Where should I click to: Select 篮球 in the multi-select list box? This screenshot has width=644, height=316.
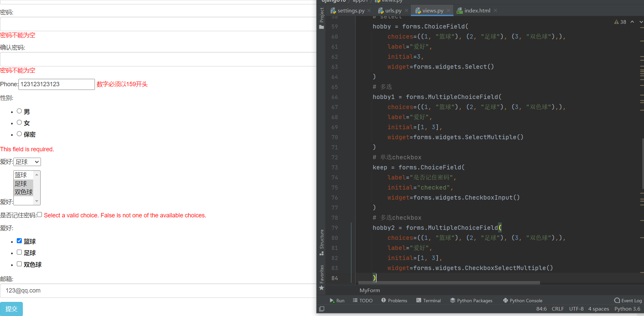[x=23, y=175]
